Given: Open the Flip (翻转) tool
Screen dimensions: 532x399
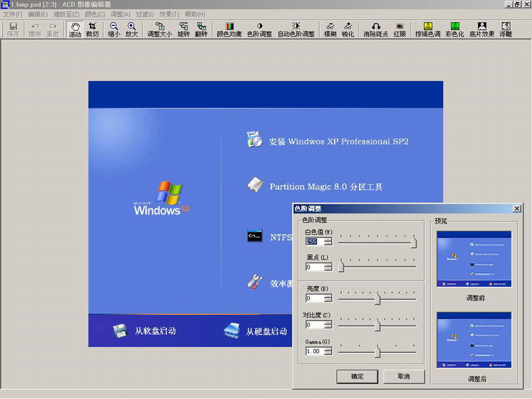Looking at the screenshot, I should (201, 29).
